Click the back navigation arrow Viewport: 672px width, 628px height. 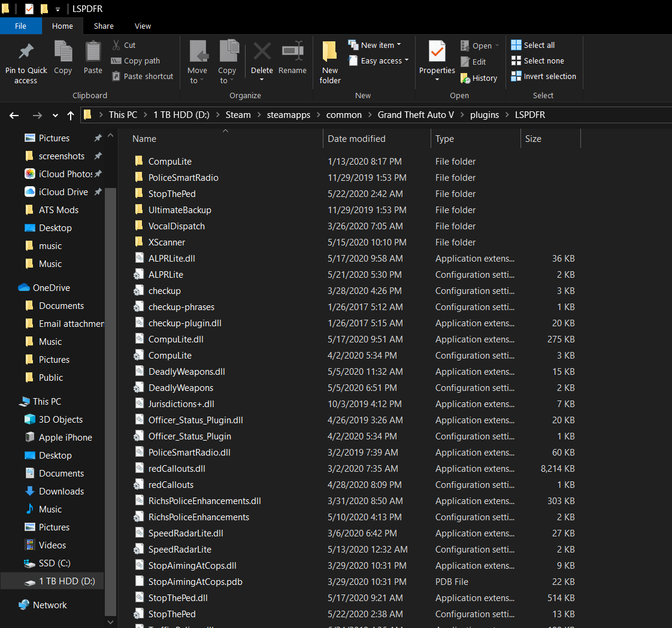pos(14,115)
